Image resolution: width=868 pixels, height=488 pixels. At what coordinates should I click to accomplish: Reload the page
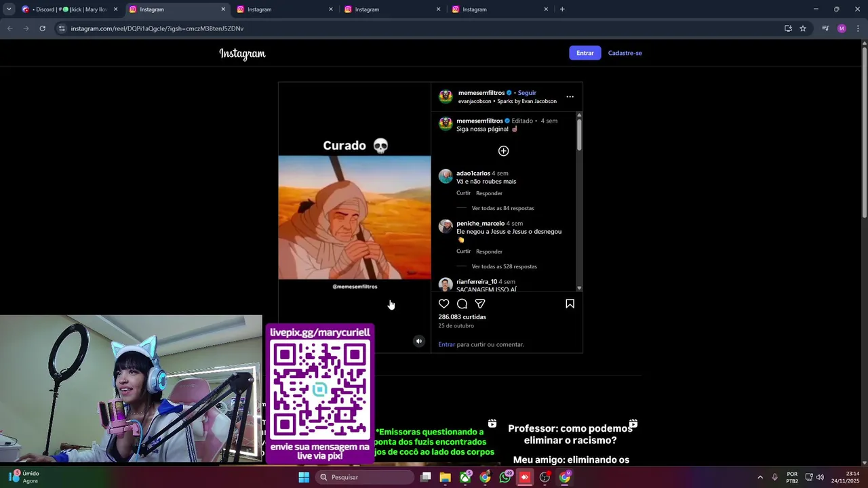[42, 28]
